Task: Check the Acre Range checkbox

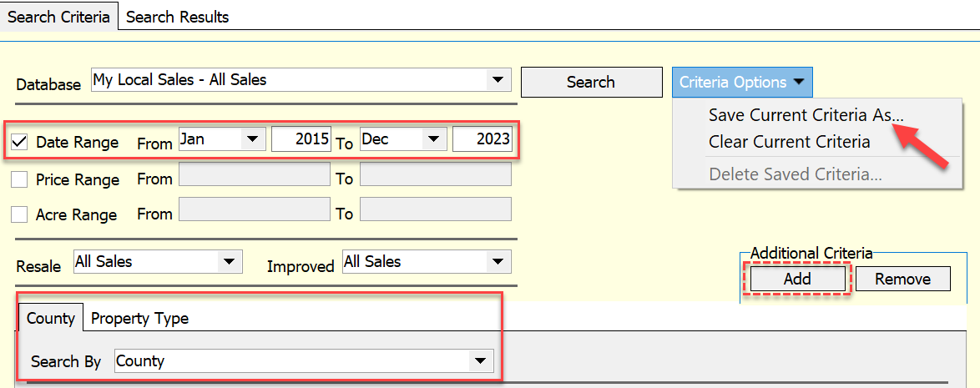Action: coord(20,214)
